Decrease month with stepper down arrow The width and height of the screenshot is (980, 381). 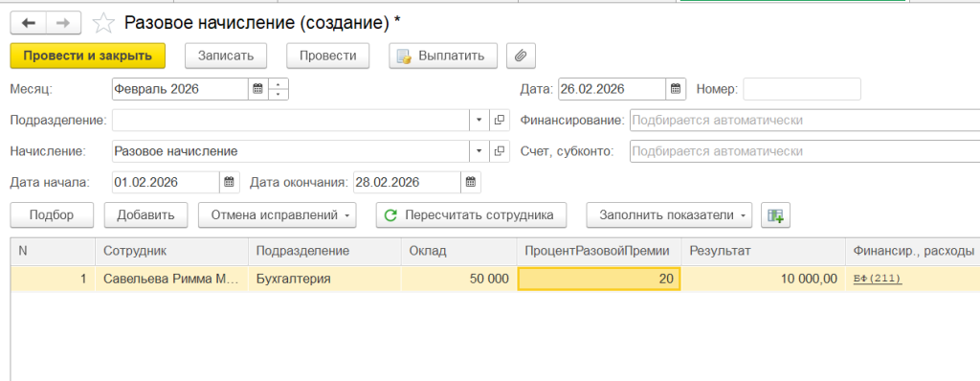pos(278,94)
